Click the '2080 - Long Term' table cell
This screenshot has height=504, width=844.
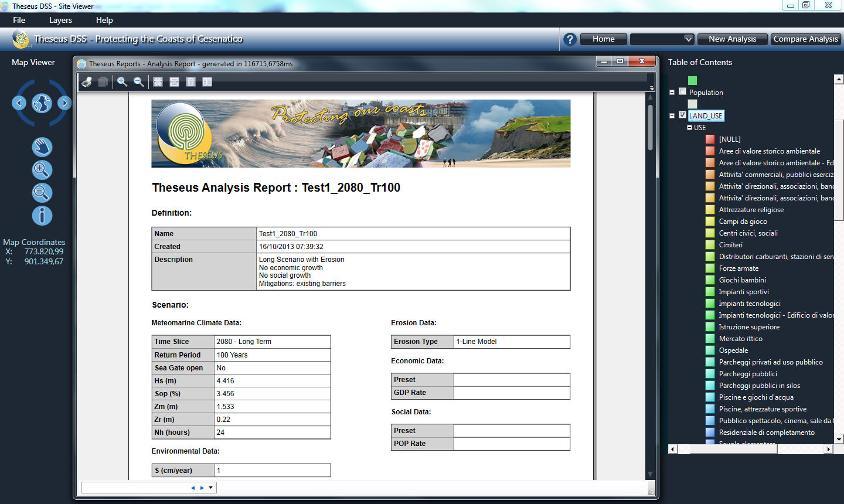tap(272, 342)
